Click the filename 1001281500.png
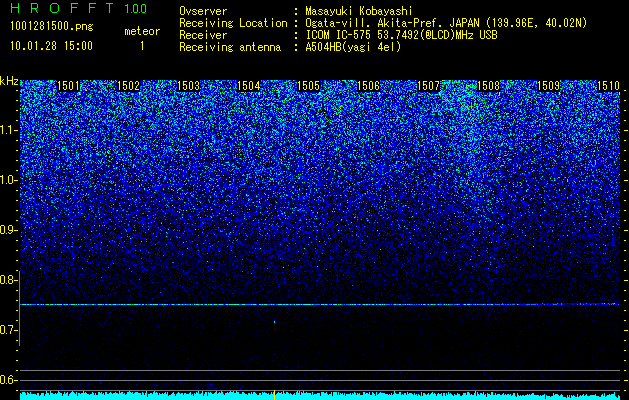The image size is (629, 400). pos(52,27)
